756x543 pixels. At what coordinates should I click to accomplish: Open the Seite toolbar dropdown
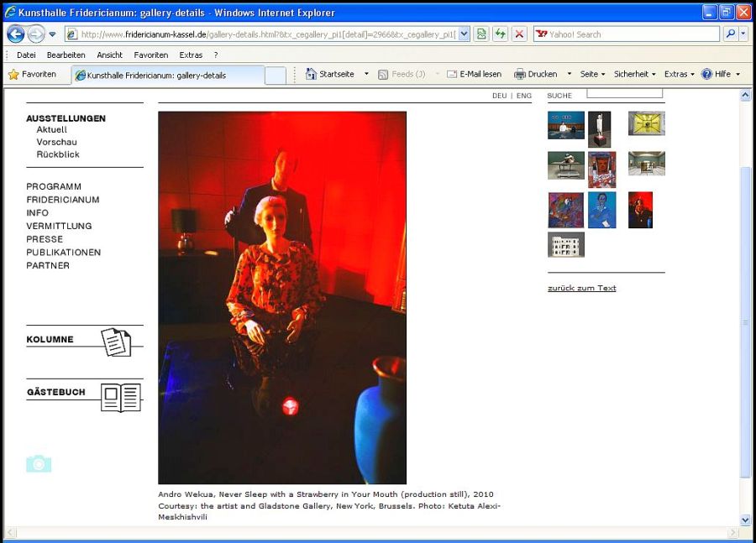(592, 74)
